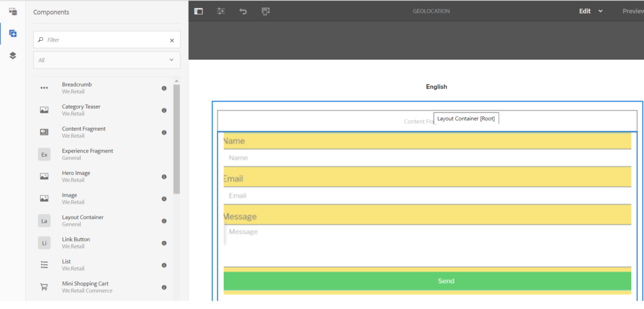This screenshot has height=309, width=644.
Task: Show info for Image component
Action: (x=164, y=199)
